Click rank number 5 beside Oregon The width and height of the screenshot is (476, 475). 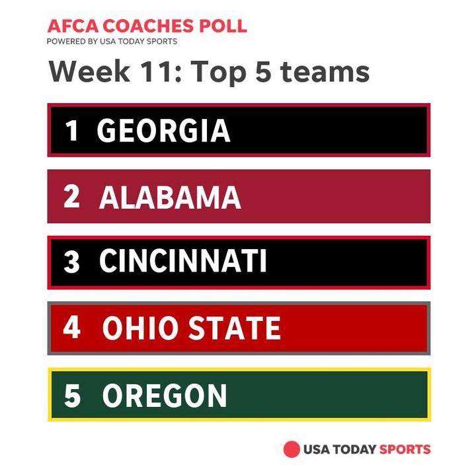pyautogui.click(x=72, y=395)
